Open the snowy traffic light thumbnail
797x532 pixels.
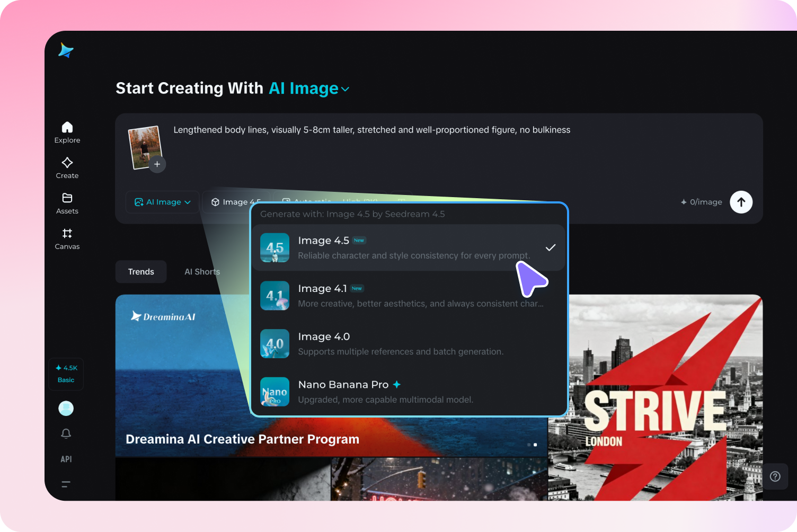[x=439, y=480]
